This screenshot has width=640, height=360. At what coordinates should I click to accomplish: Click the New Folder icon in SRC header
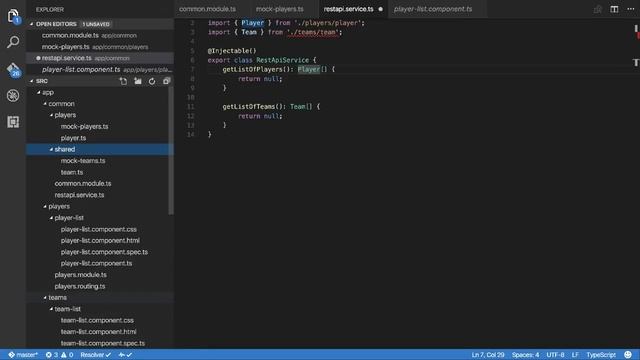click(138, 81)
